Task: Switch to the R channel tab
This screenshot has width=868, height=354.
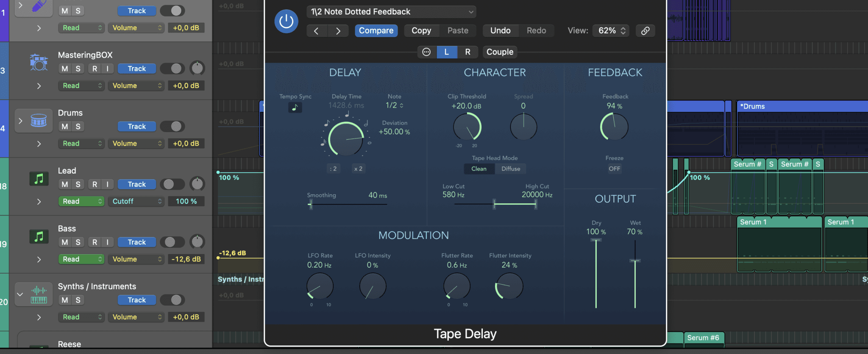Action: tap(467, 52)
